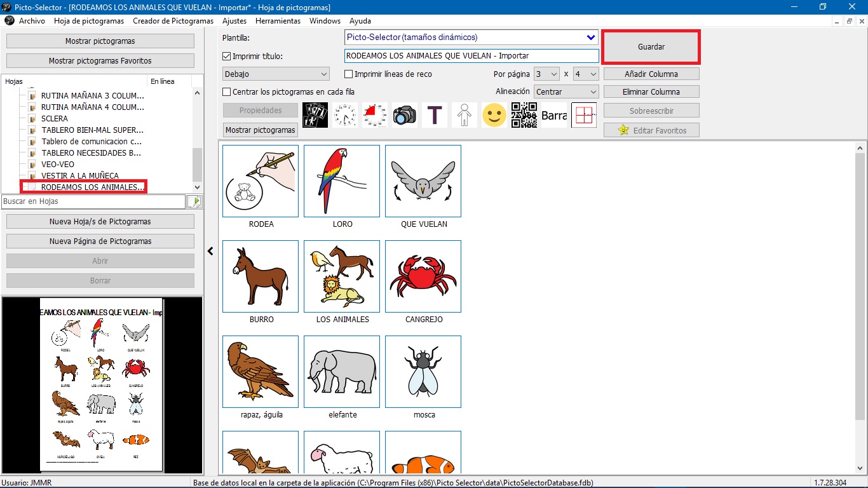
Task: Insert a clock pictogram
Action: (344, 115)
